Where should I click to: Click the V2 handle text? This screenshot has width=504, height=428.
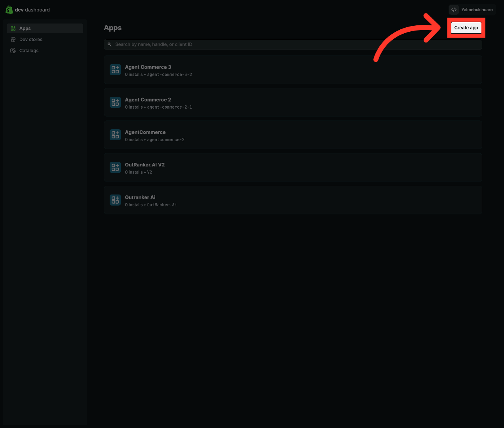150,172
